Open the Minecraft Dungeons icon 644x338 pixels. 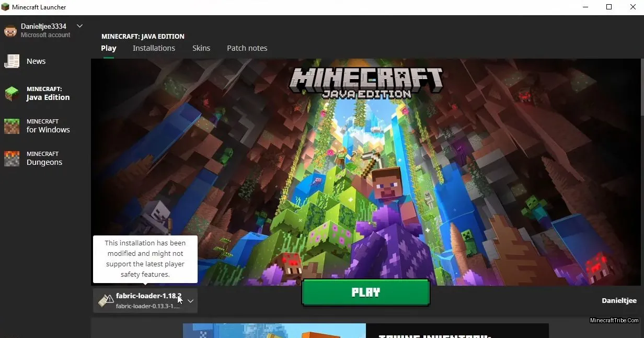tap(11, 159)
